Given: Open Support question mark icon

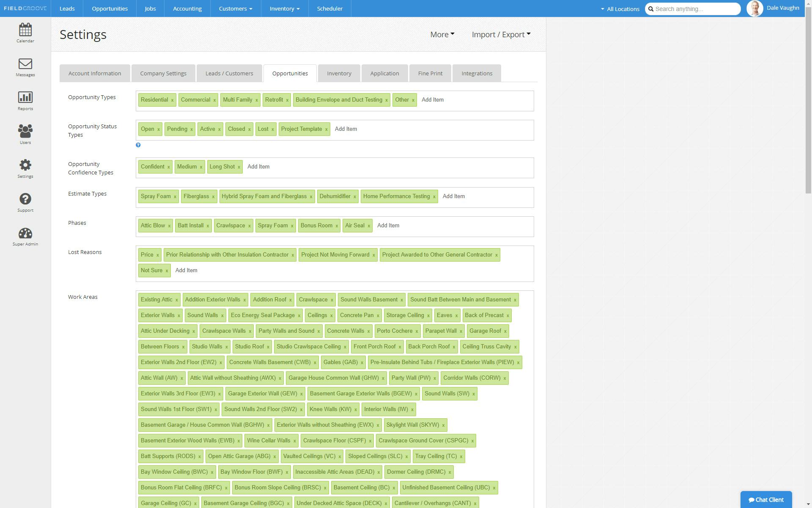Looking at the screenshot, I should 25,199.
